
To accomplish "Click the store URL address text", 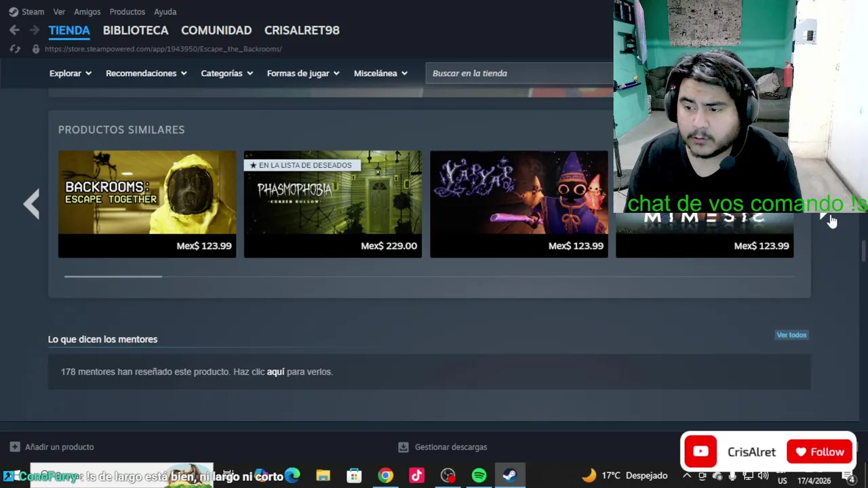I will click(163, 49).
